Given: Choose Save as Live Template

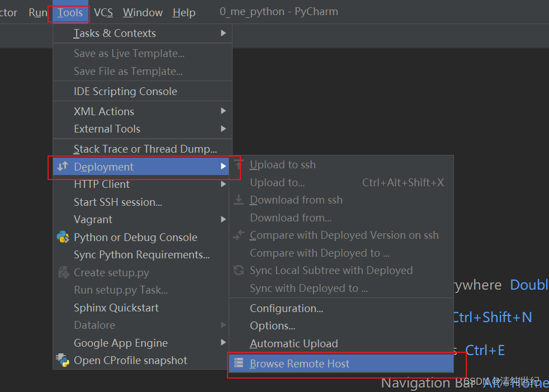Looking at the screenshot, I should (143, 53).
